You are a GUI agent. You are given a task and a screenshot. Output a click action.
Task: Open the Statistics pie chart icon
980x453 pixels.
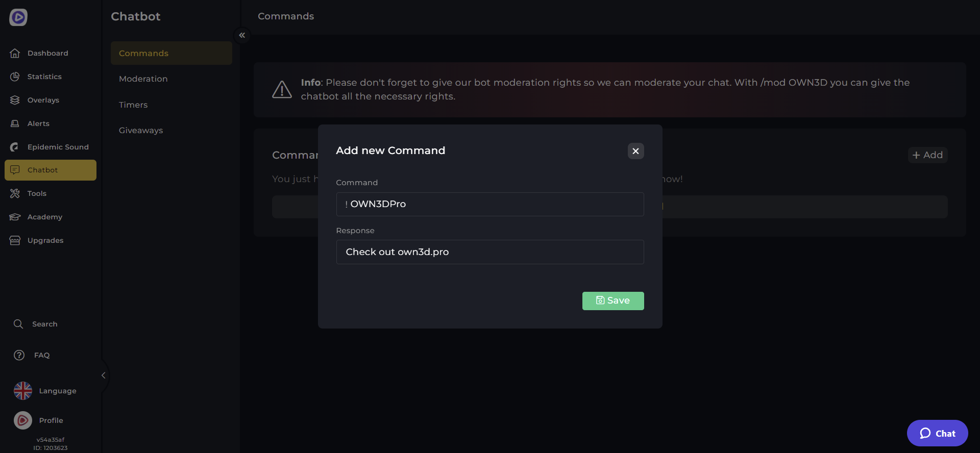point(15,77)
